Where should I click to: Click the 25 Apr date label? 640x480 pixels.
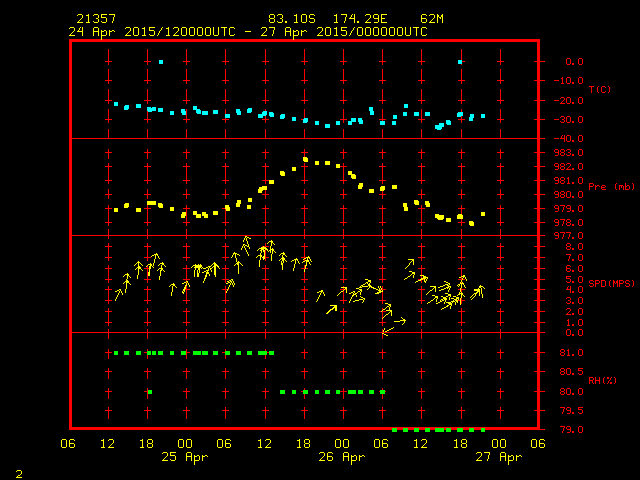pos(184,457)
